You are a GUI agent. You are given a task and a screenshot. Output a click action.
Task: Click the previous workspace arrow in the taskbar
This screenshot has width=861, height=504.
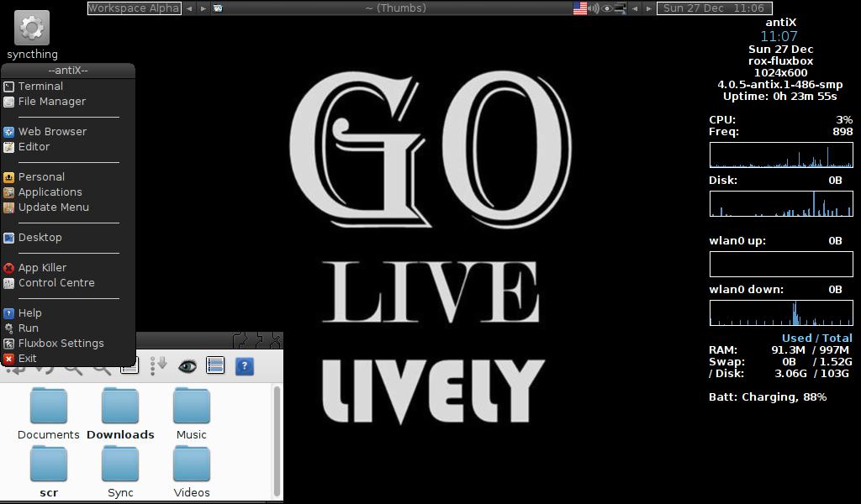click(189, 8)
